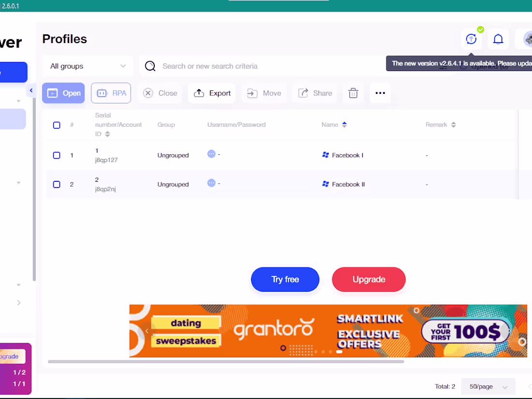Open the three-dots more options menu
The width and height of the screenshot is (532, 399).
380,93
